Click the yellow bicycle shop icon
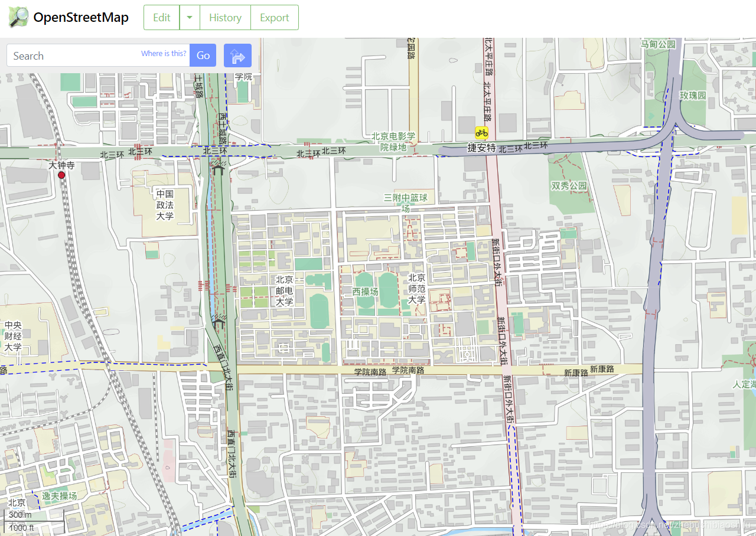 tap(482, 133)
